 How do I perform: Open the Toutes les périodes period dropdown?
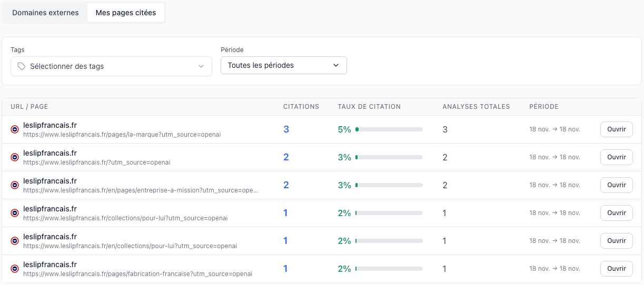(x=283, y=65)
